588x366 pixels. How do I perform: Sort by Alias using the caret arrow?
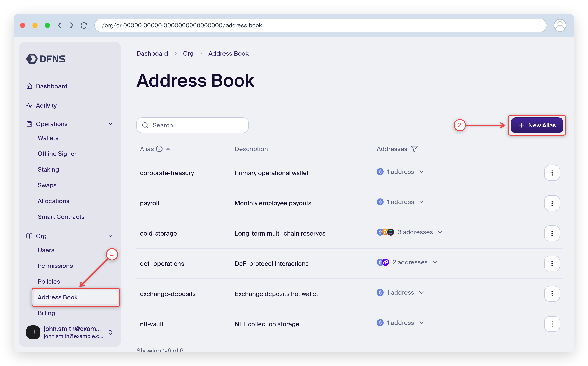pos(168,149)
